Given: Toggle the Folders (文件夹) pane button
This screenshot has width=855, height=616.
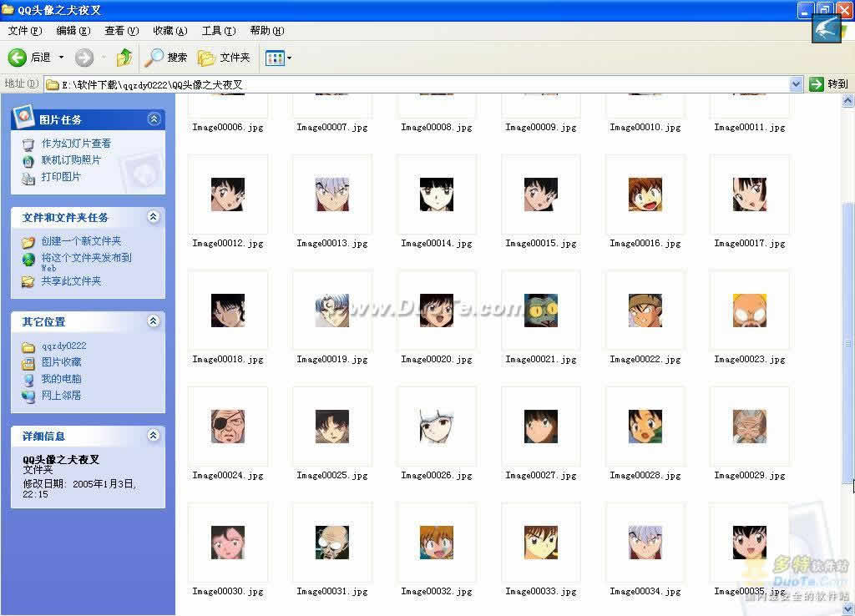Looking at the screenshot, I should 224,58.
